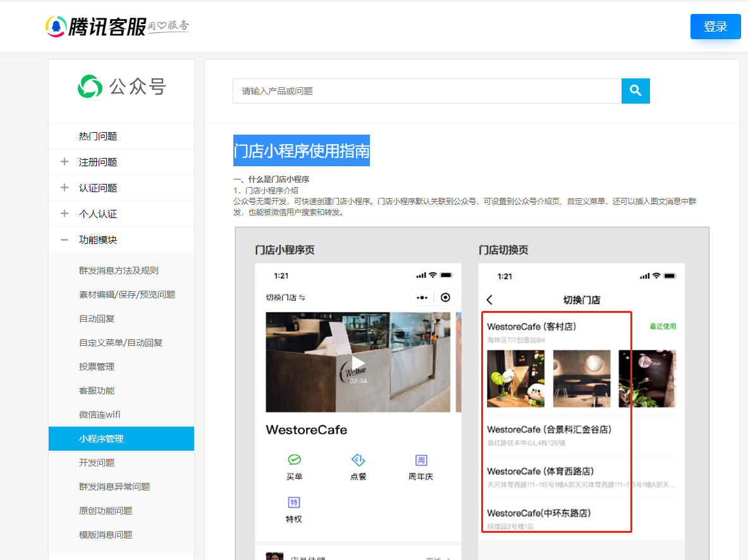Click the 买单 green chat icon
The height and width of the screenshot is (560, 748).
(295, 460)
